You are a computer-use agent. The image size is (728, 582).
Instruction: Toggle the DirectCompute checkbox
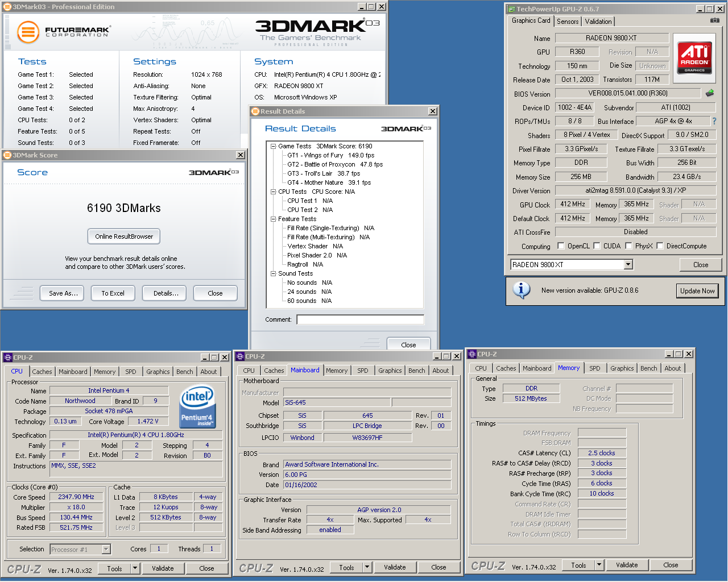(x=660, y=246)
